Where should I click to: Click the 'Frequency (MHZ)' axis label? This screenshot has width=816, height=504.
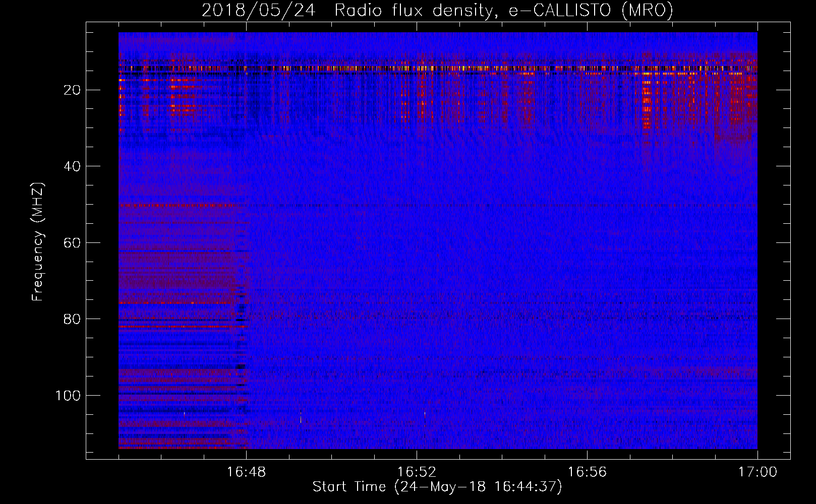click(38, 242)
